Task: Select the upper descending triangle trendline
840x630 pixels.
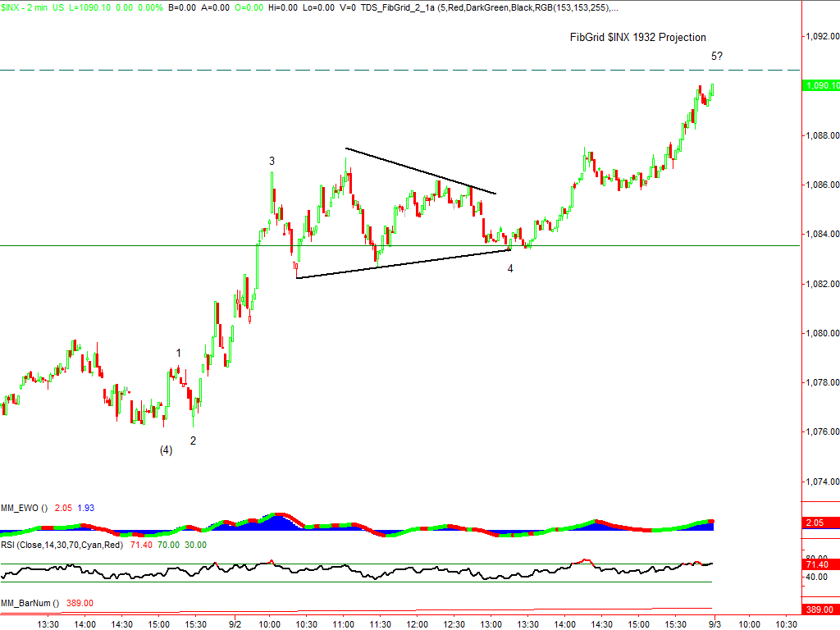Action: pos(420,171)
